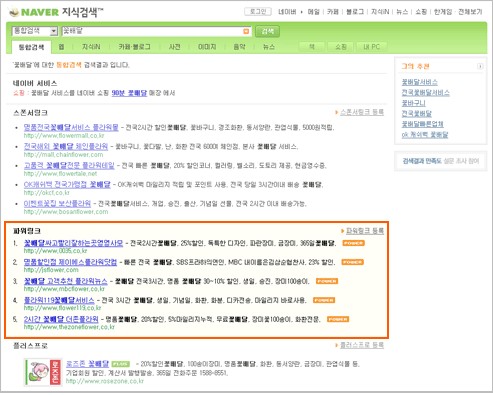
Task: Click the URL http://www.rosezone.co.kr
Action: 105,381
